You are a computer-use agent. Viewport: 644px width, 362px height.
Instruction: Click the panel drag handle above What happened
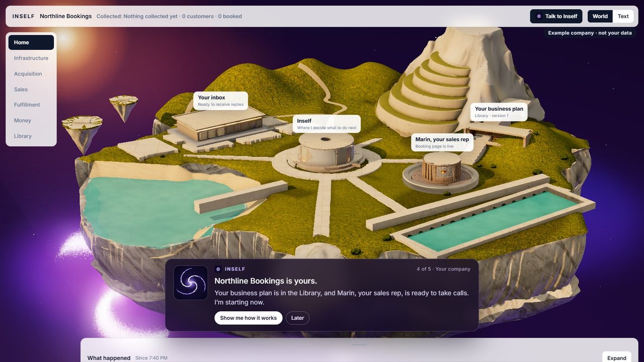(359, 344)
